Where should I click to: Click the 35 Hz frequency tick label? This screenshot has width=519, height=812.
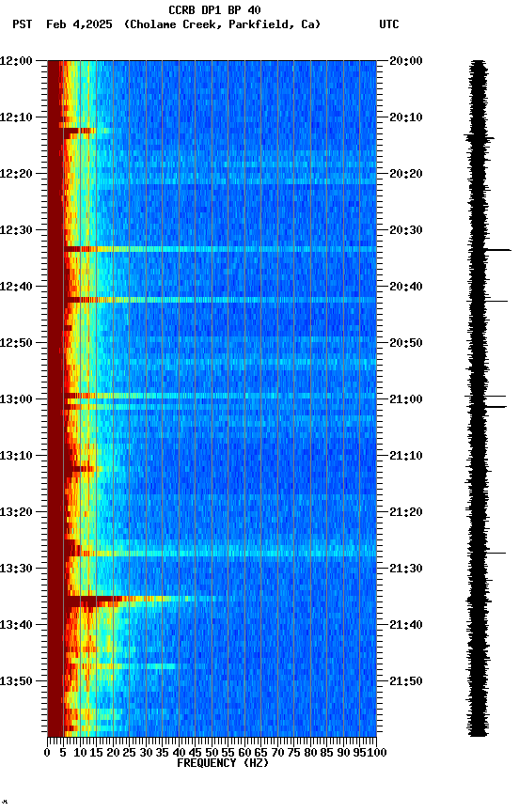(162, 753)
